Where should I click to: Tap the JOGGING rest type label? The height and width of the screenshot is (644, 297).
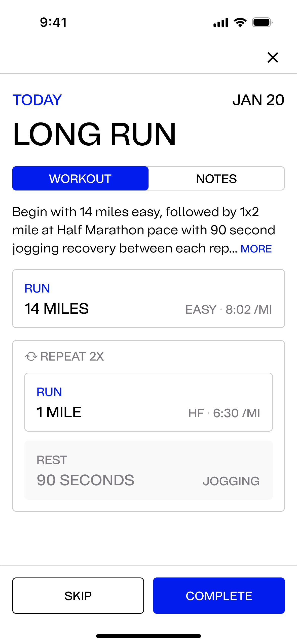pos(231,481)
